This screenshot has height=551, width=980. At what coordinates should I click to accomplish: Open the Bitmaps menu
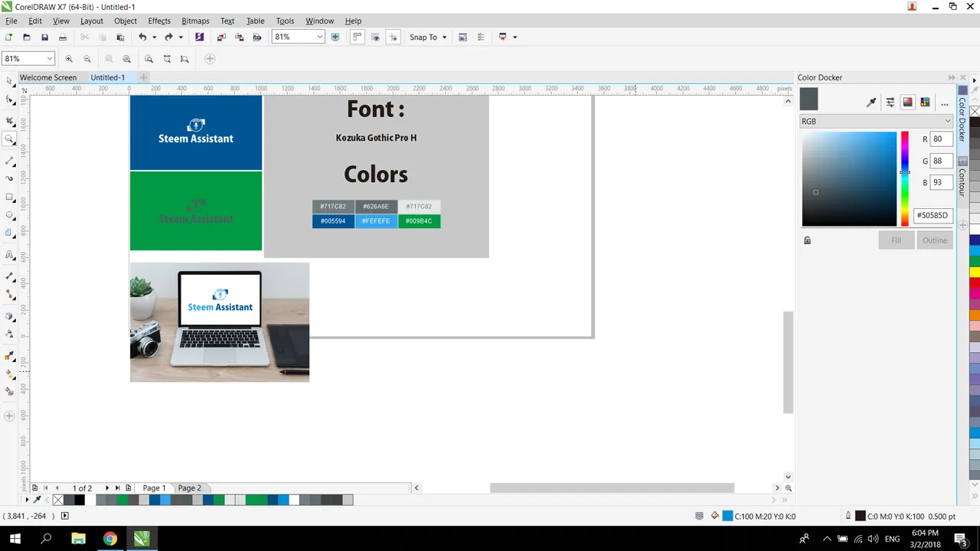coord(195,21)
